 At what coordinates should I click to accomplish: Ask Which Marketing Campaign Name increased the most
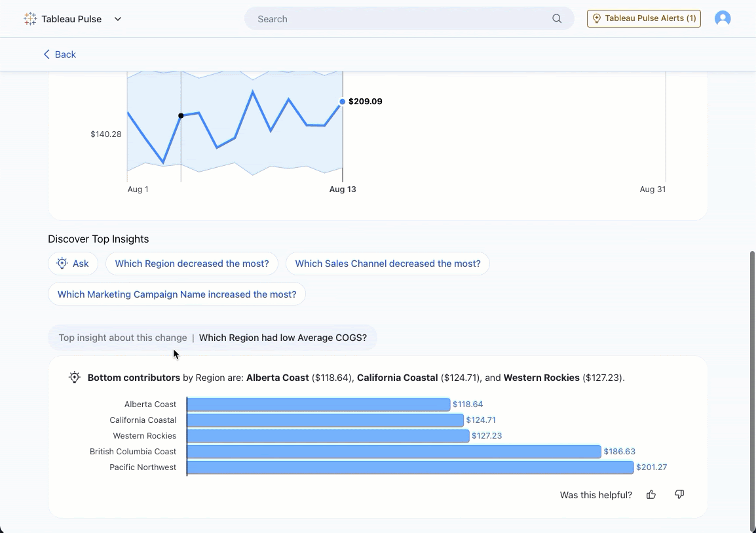(177, 294)
